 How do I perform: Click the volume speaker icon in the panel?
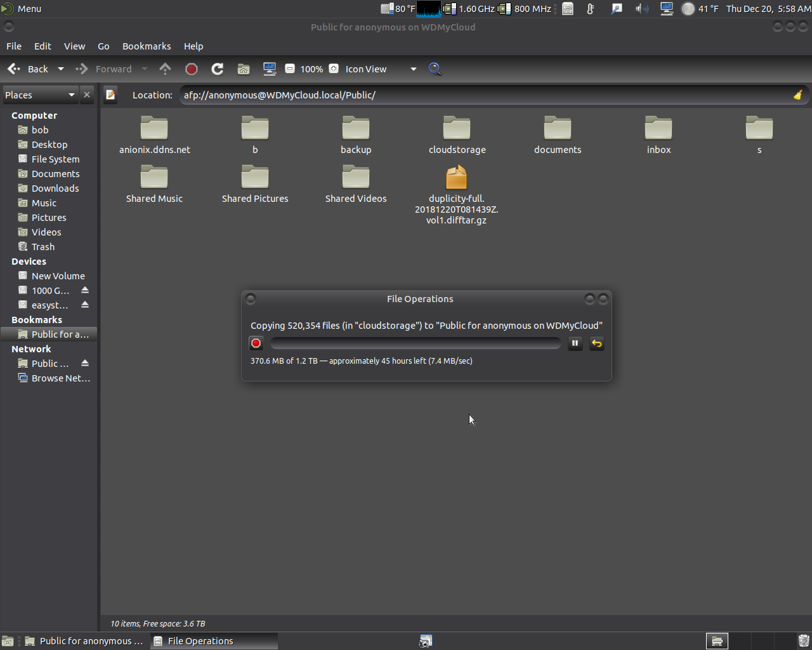[641, 9]
